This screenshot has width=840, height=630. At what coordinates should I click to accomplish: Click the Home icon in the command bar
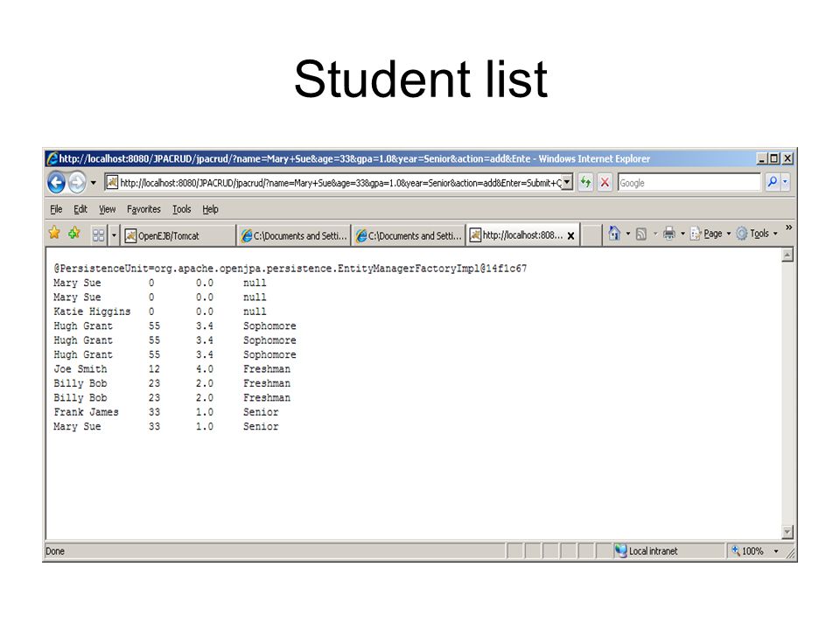point(614,234)
